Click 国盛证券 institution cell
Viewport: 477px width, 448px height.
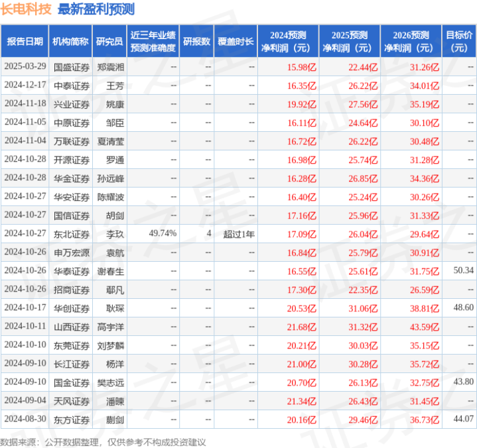72,67
